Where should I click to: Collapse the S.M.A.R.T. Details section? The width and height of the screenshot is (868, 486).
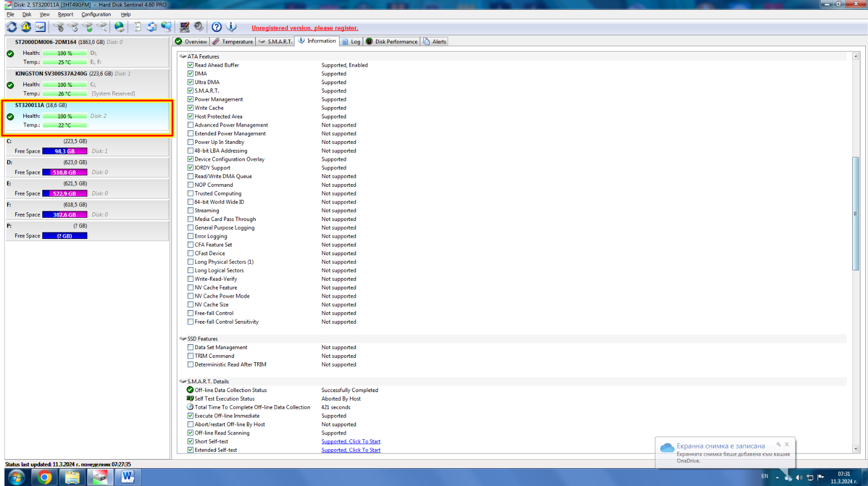coord(183,382)
